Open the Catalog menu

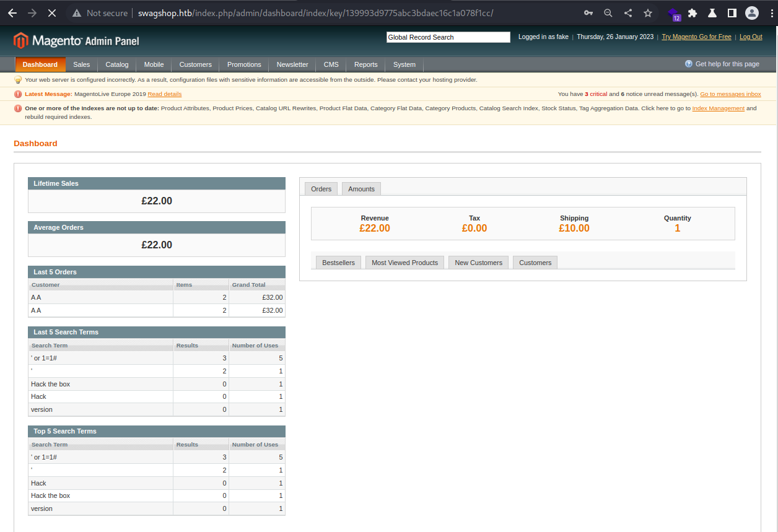117,64
